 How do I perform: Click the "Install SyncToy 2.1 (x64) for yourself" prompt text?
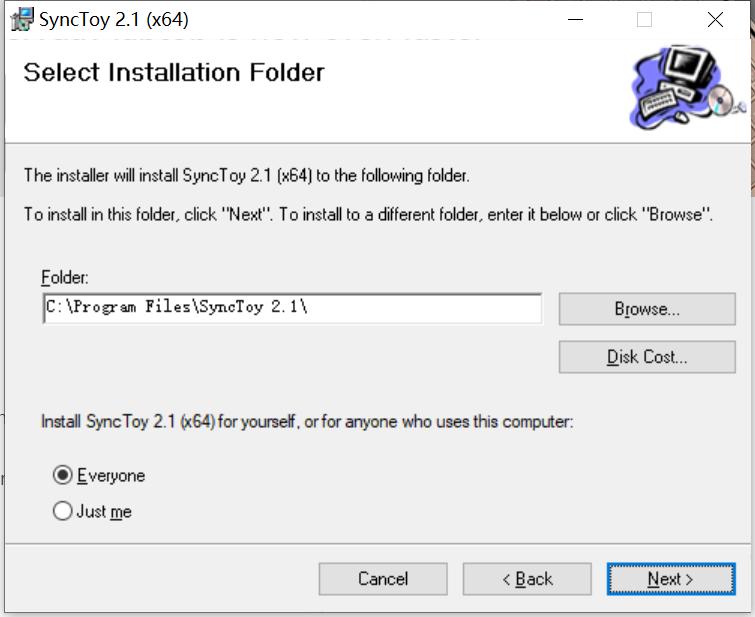pyautogui.click(x=306, y=422)
